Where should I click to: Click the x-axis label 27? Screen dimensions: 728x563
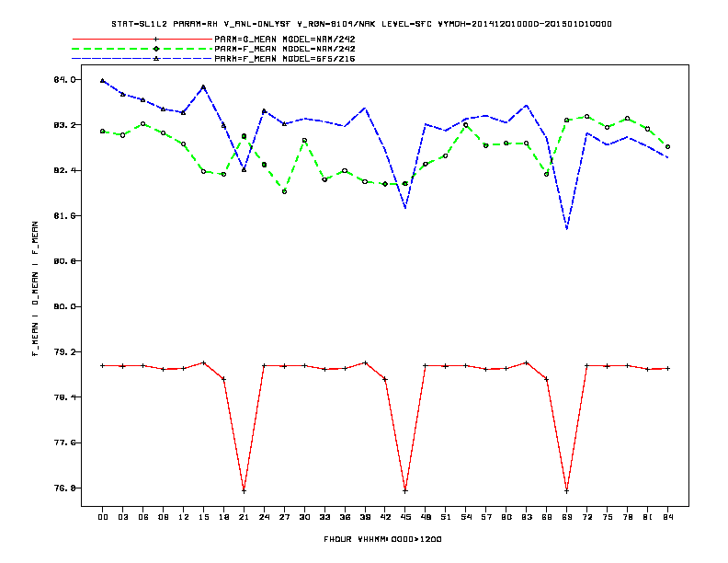coord(284,517)
